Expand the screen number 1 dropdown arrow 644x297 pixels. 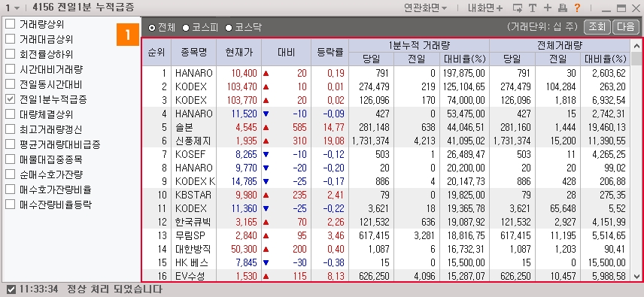17,8
